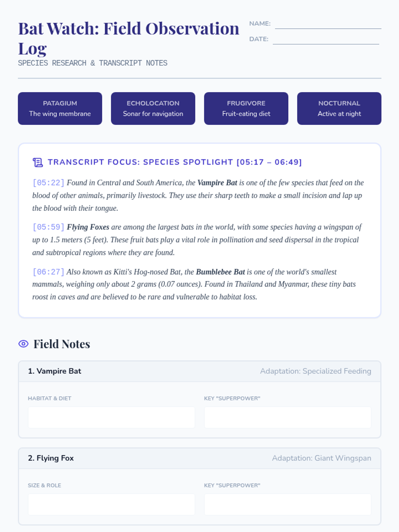
Task: Focus Flying Fox Key Superpower field
Action: tap(288, 504)
